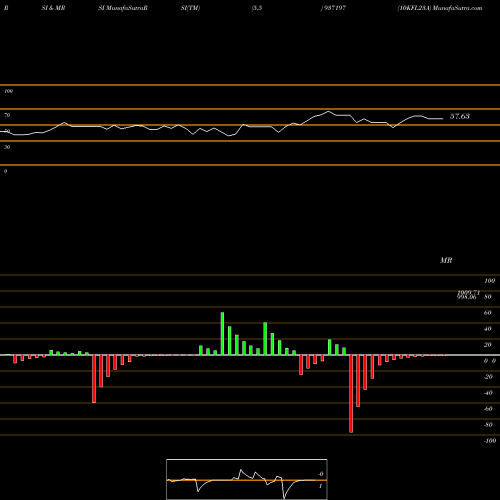Viewport: 500px width, 500px height.
Task: Click the MR axis label -100
Action: [490, 441]
